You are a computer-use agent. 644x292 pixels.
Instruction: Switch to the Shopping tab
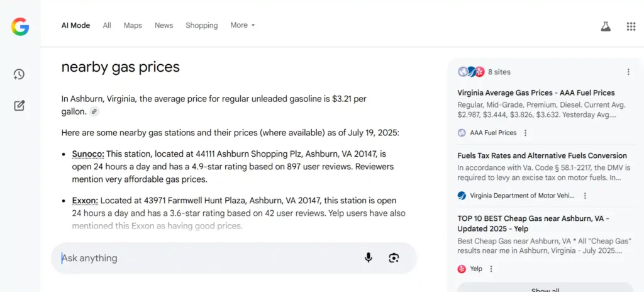click(x=202, y=26)
